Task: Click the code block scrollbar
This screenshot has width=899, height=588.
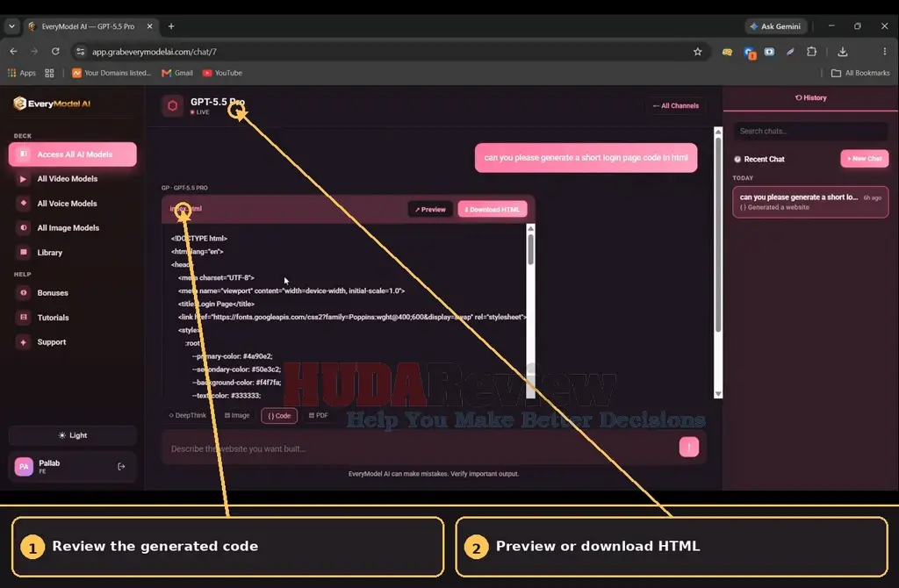Action: point(530,250)
